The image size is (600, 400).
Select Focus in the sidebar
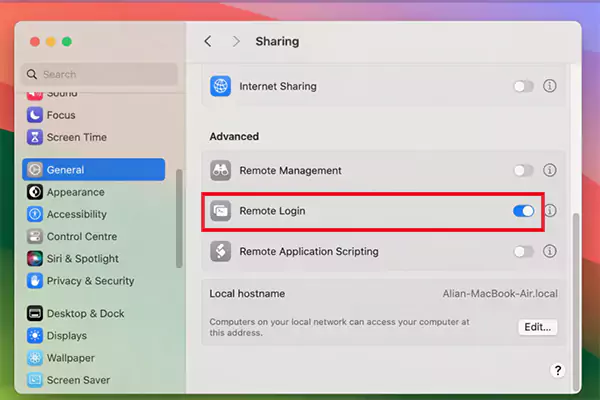(93, 115)
